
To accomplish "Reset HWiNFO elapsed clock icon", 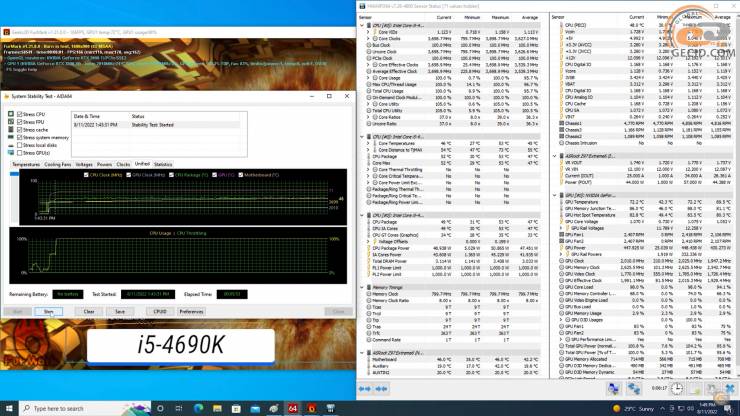I will click(x=677, y=389).
